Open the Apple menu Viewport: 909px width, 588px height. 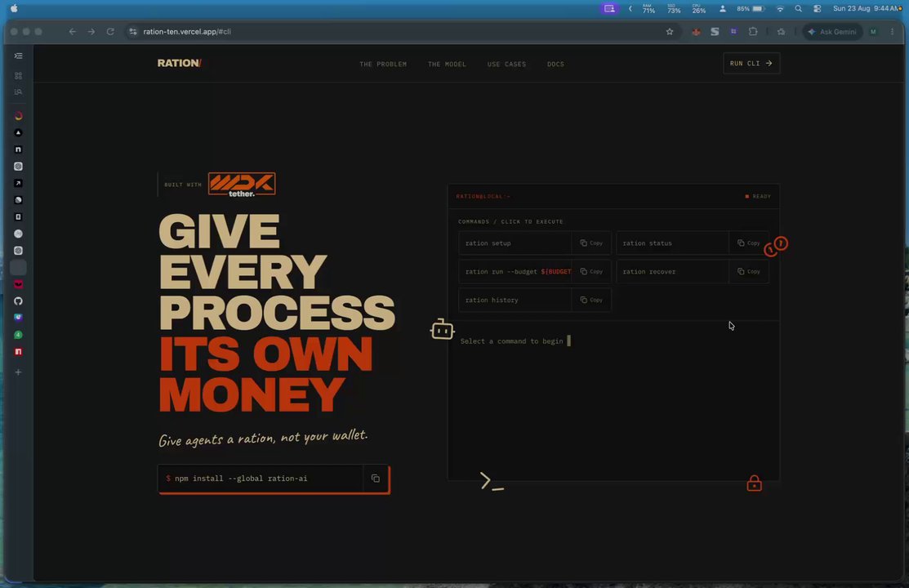(14, 9)
